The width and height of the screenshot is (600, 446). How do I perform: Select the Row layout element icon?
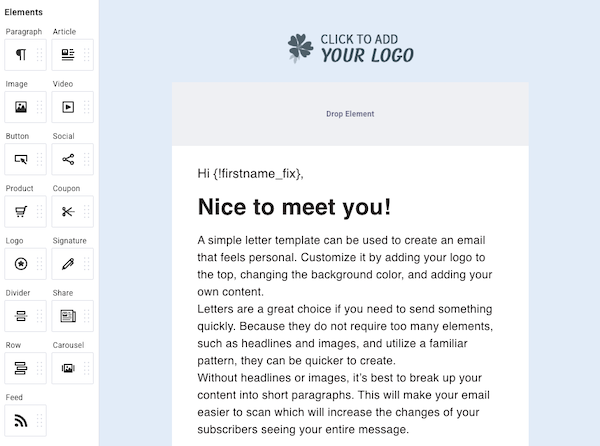(x=21, y=368)
